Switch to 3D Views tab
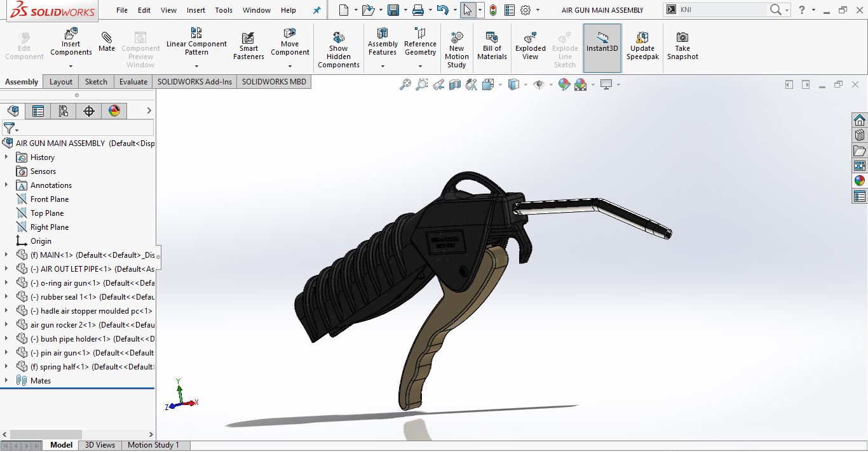This screenshot has width=868, height=452. pyautogui.click(x=100, y=445)
